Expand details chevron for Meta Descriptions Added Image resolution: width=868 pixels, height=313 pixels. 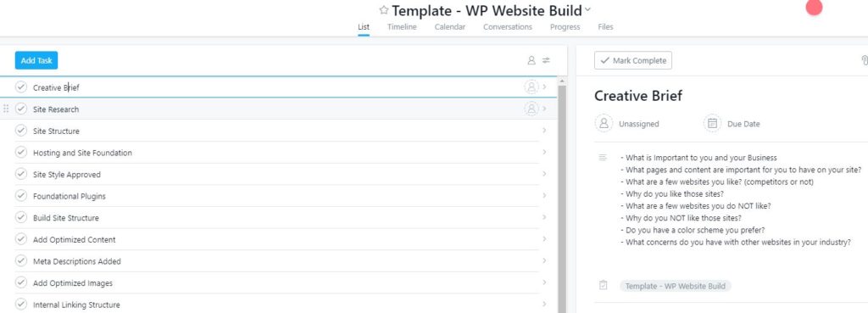[544, 261]
